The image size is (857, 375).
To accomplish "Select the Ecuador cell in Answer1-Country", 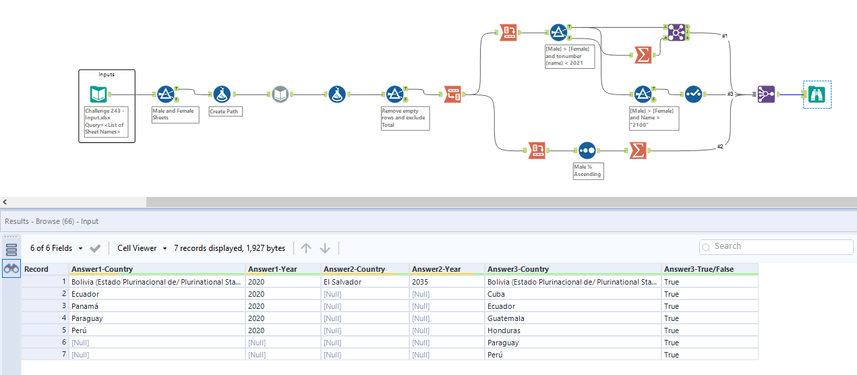I will [157, 294].
